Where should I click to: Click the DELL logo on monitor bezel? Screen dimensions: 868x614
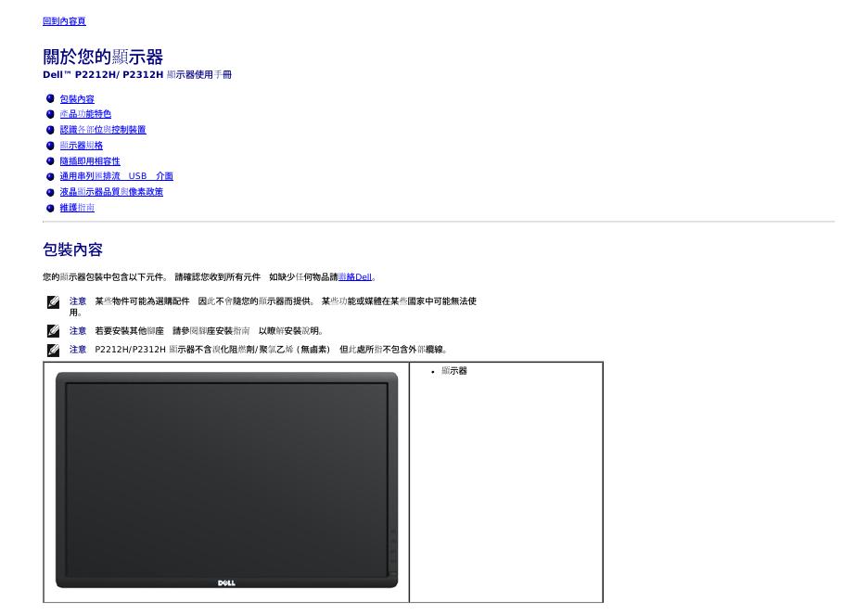pyautogui.click(x=226, y=582)
